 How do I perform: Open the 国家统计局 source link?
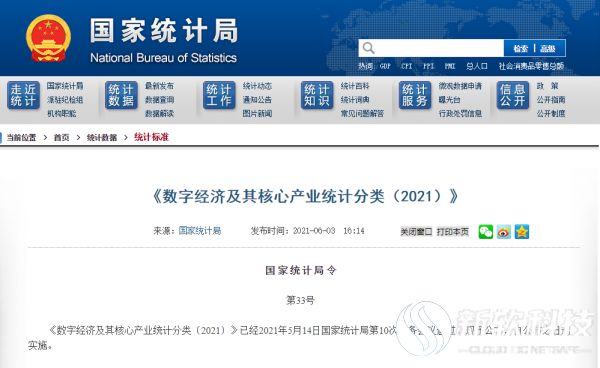coord(200,231)
